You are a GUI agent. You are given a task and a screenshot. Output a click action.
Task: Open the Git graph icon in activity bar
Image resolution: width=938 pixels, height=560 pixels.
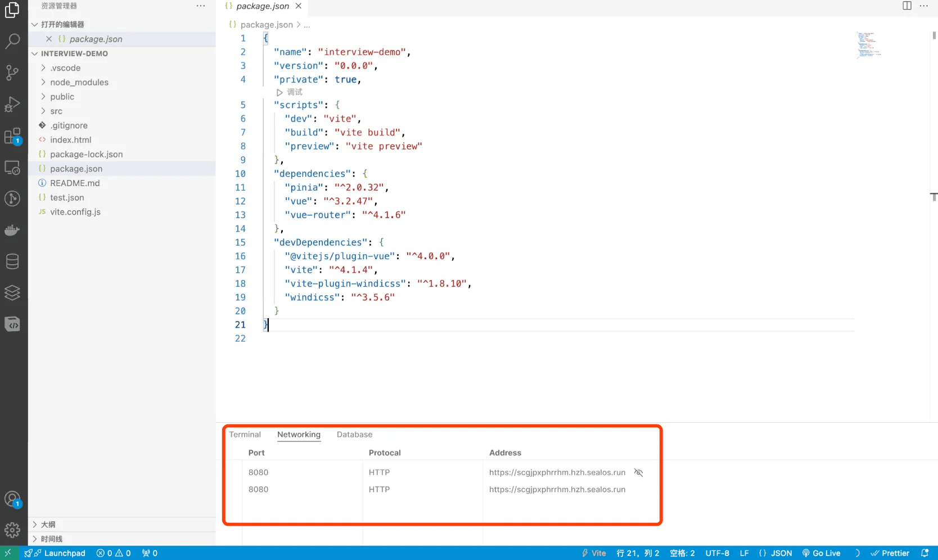[x=12, y=198]
